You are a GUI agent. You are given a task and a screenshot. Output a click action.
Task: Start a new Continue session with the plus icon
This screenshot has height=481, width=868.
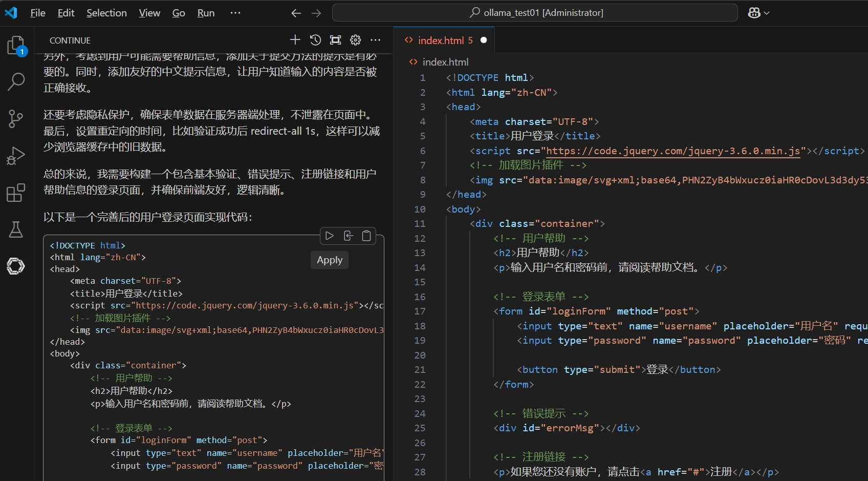pyautogui.click(x=295, y=39)
